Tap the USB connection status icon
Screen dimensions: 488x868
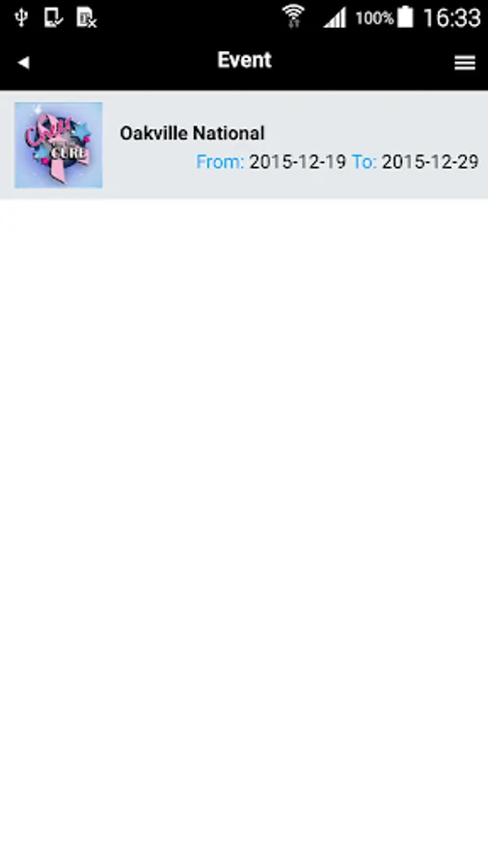click(21, 17)
